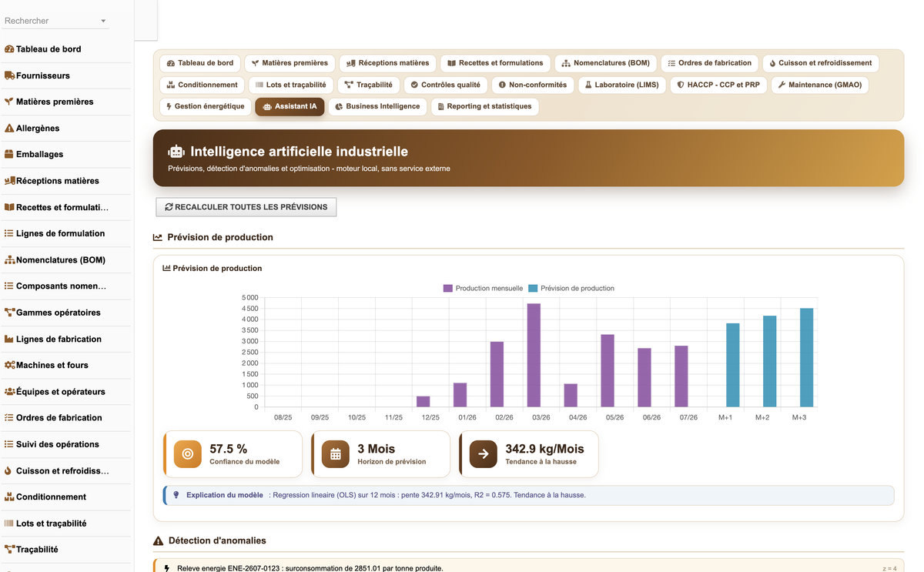Viewport: 924px width, 572px height.
Task: Click the lightning icon on energy anomaly row
Action: point(168,568)
